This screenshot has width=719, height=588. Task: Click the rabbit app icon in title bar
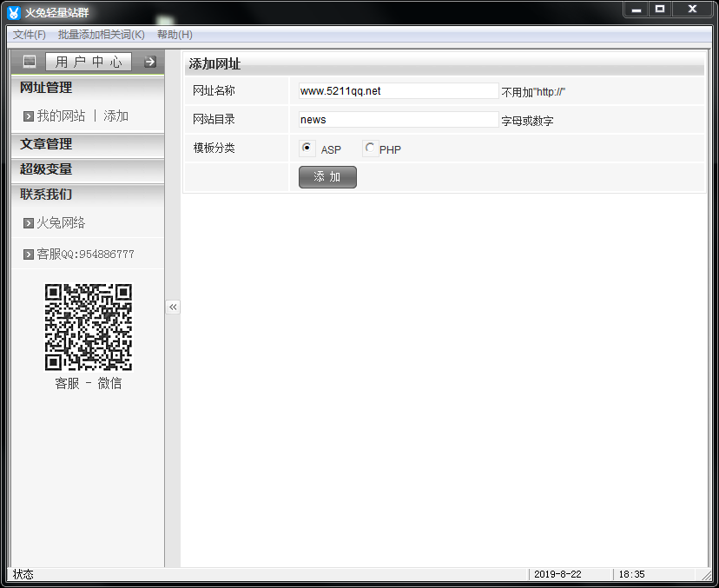click(13, 12)
